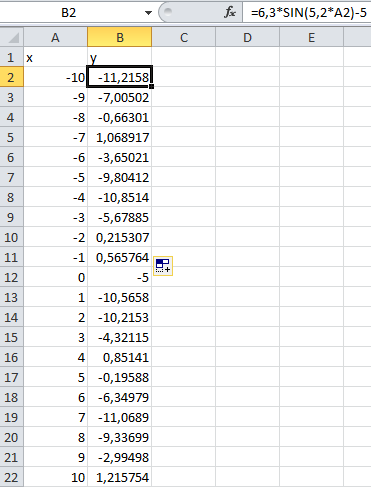Select cell with value -11,0689

[120, 417]
